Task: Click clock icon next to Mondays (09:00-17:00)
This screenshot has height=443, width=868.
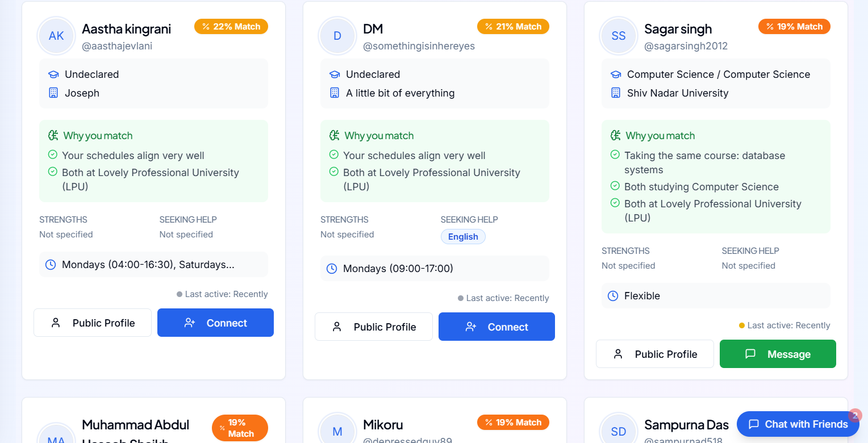Action: 332,269
